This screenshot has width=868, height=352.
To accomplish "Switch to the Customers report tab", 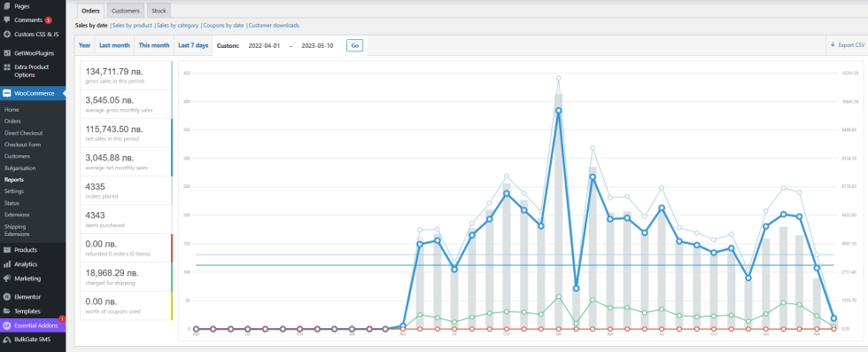I will point(126,11).
